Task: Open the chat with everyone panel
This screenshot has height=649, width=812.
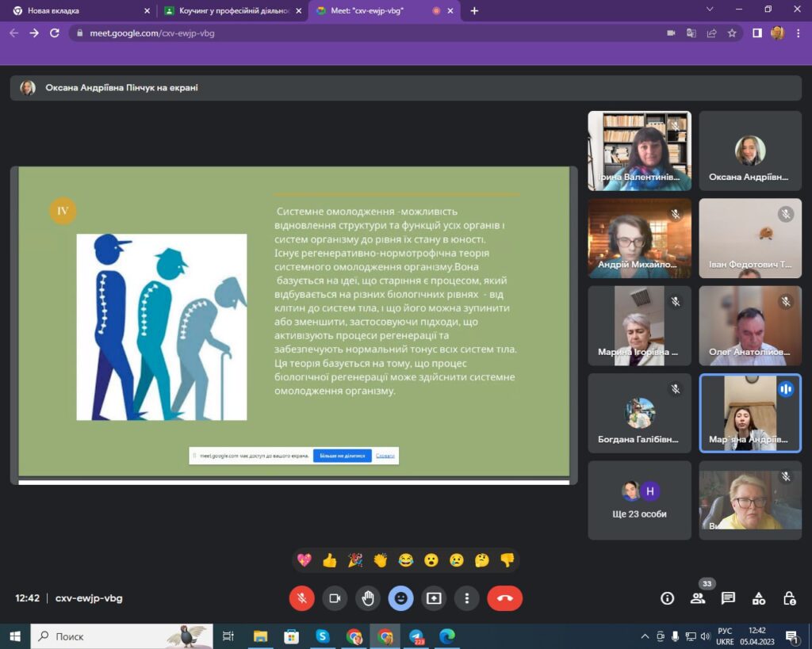Action: click(728, 598)
